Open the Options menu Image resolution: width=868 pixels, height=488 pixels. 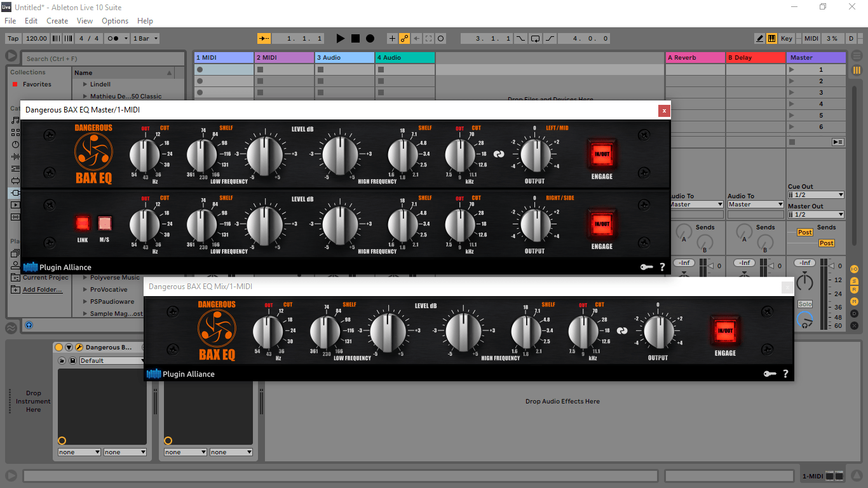point(115,21)
